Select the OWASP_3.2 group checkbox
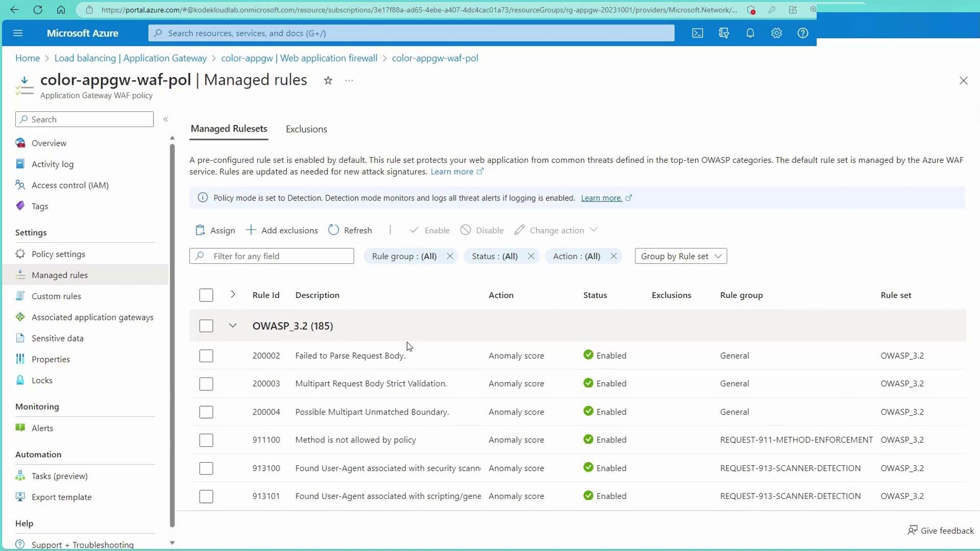 206,326
